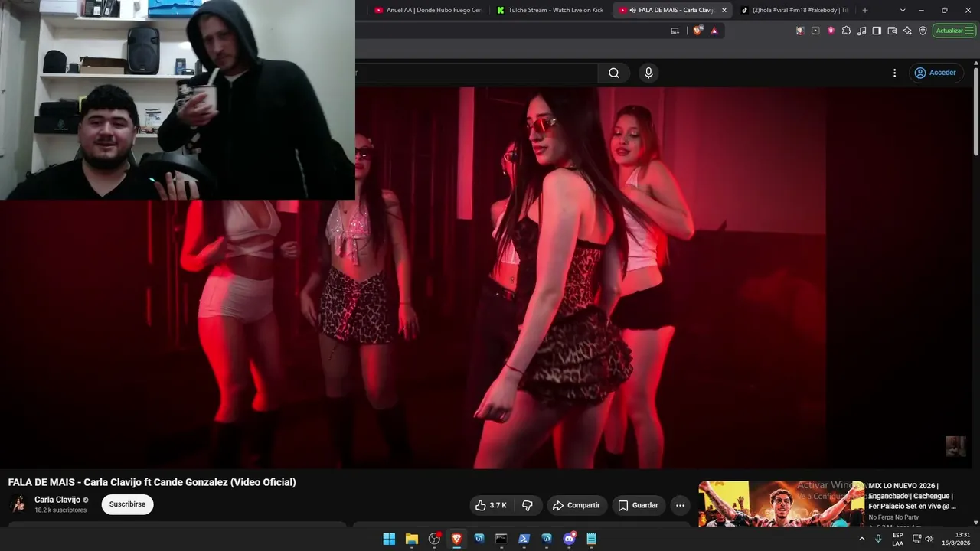This screenshot has height=551, width=980.
Task: Open the clock and calendar at 13:31
Action: pos(957,539)
